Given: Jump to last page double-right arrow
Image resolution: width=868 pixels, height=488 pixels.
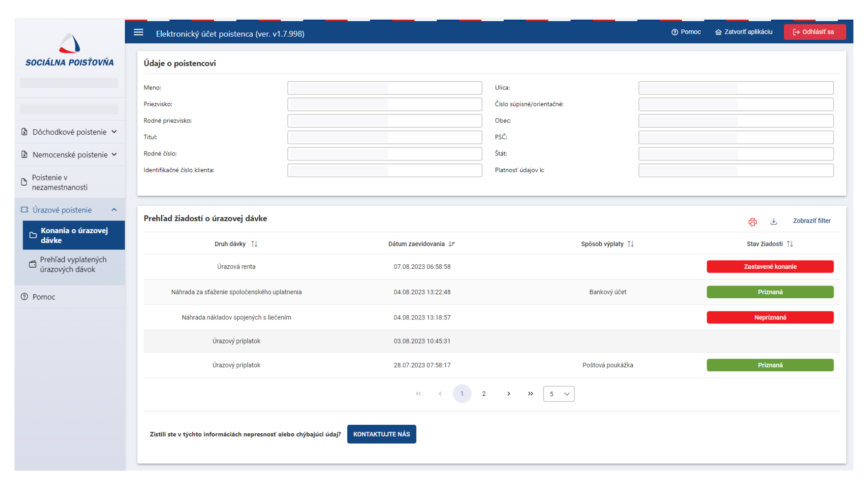Looking at the screenshot, I should [x=530, y=394].
